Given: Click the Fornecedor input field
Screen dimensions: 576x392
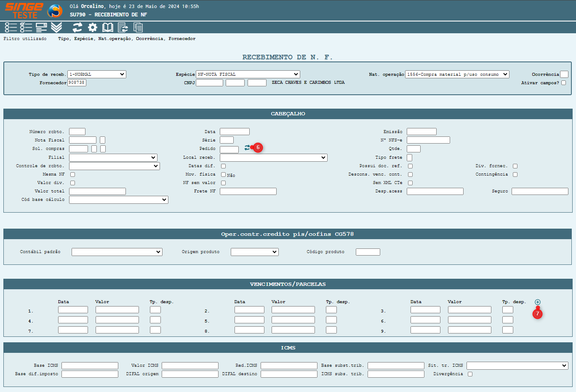Looking at the screenshot, I should 77,83.
